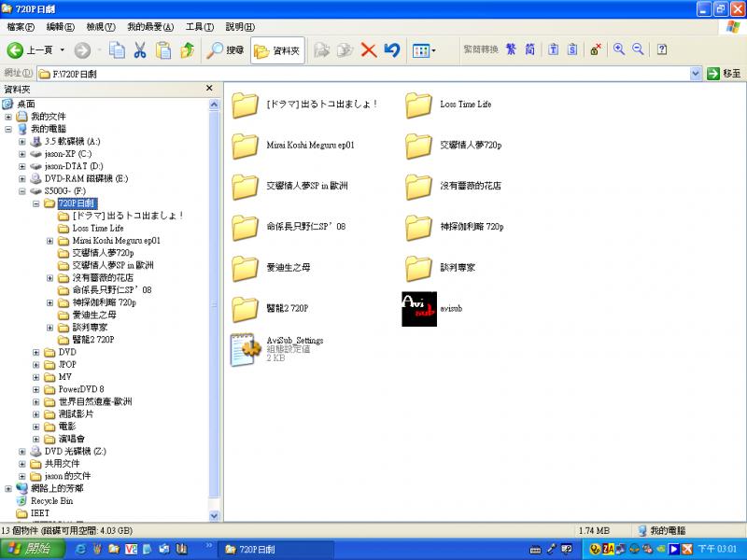Open the Views dropdown button
The image size is (747, 560).
pyautogui.click(x=424, y=50)
